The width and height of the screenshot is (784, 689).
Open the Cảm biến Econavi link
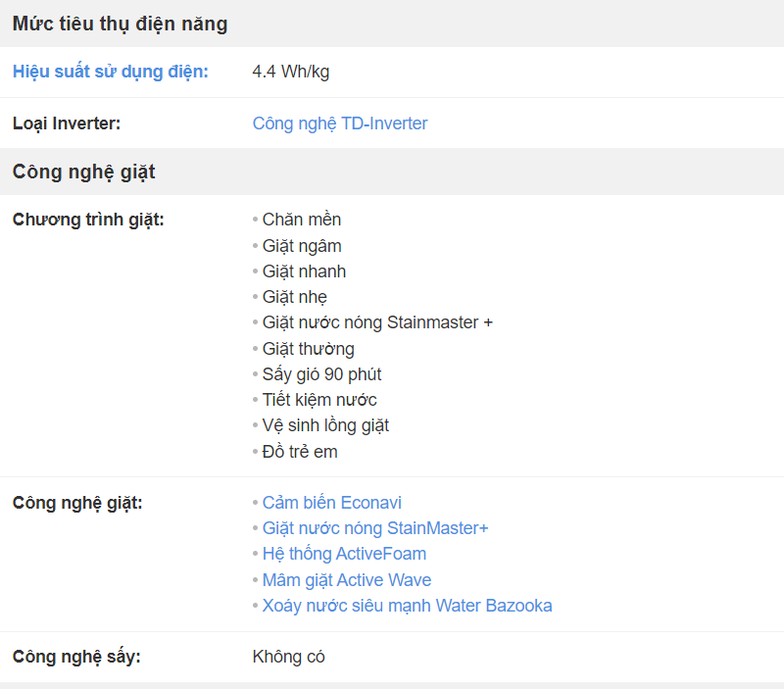[x=332, y=503]
